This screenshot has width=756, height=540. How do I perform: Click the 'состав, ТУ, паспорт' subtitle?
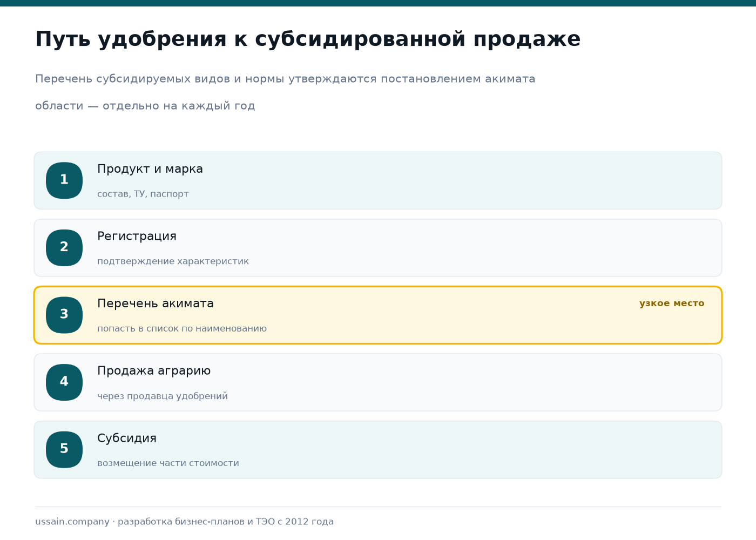click(143, 194)
